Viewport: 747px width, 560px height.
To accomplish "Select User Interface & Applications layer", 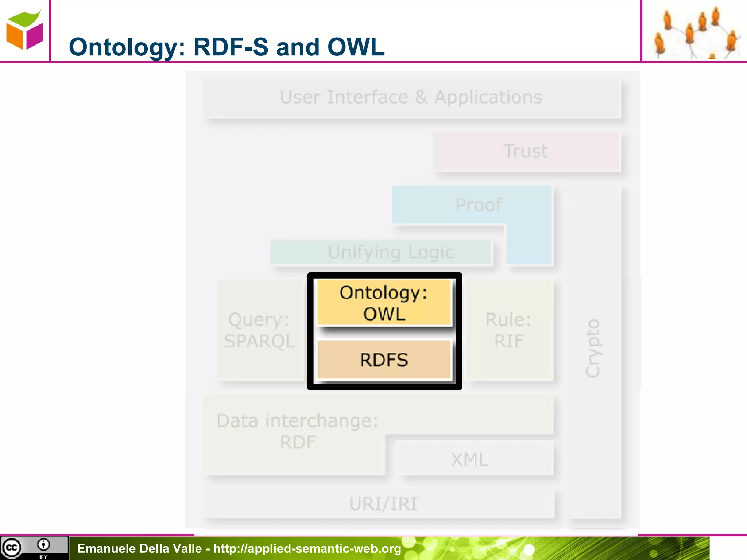I will coord(411,98).
